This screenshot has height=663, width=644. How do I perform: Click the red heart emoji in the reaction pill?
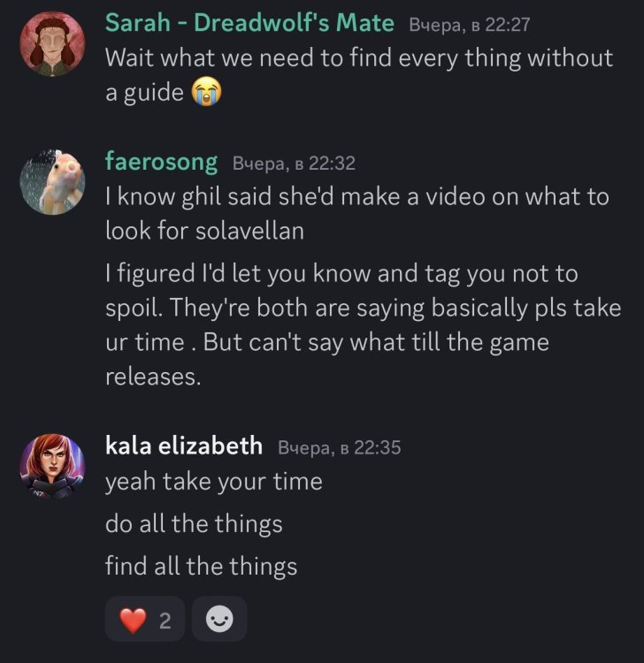(133, 621)
